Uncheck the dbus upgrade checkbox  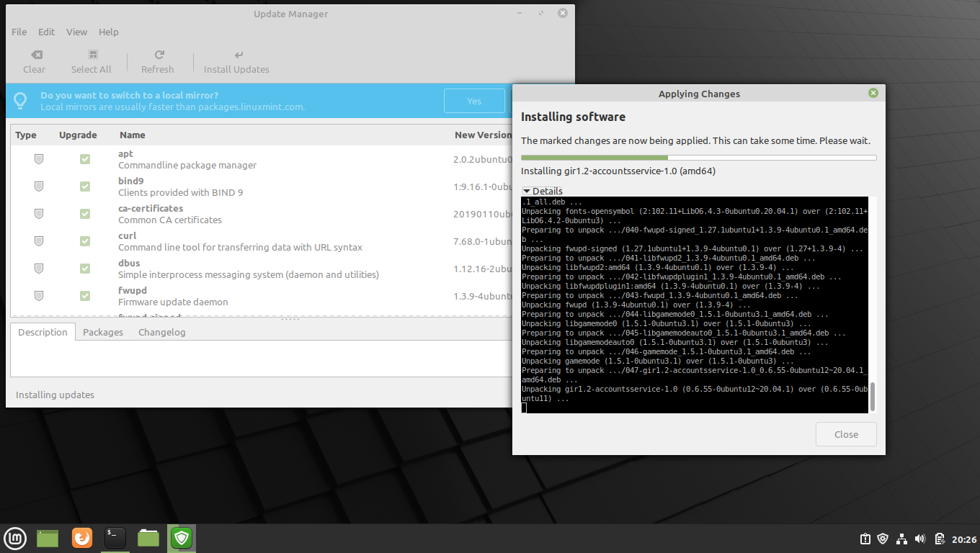pyautogui.click(x=85, y=269)
